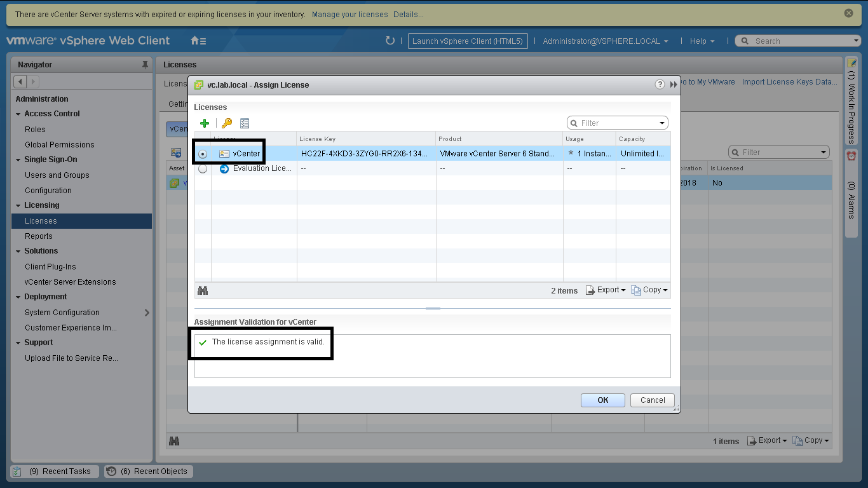868x488 pixels.
Task: Open the dialog Filter dropdown arrow
Action: pos(661,123)
